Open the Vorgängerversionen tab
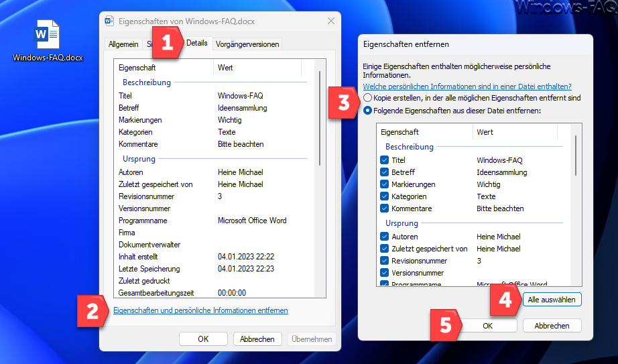 pyautogui.click(x=247, y=44)
